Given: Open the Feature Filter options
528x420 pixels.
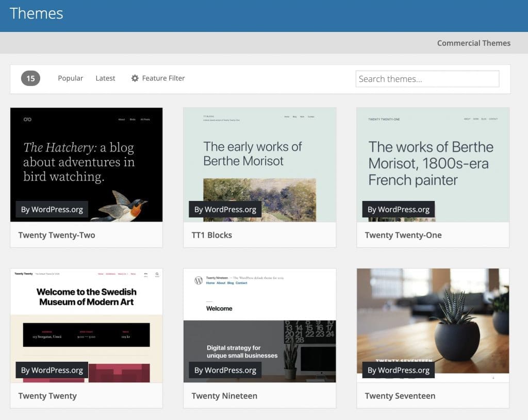Looking at the screenshot, I should tap(158, 78).
